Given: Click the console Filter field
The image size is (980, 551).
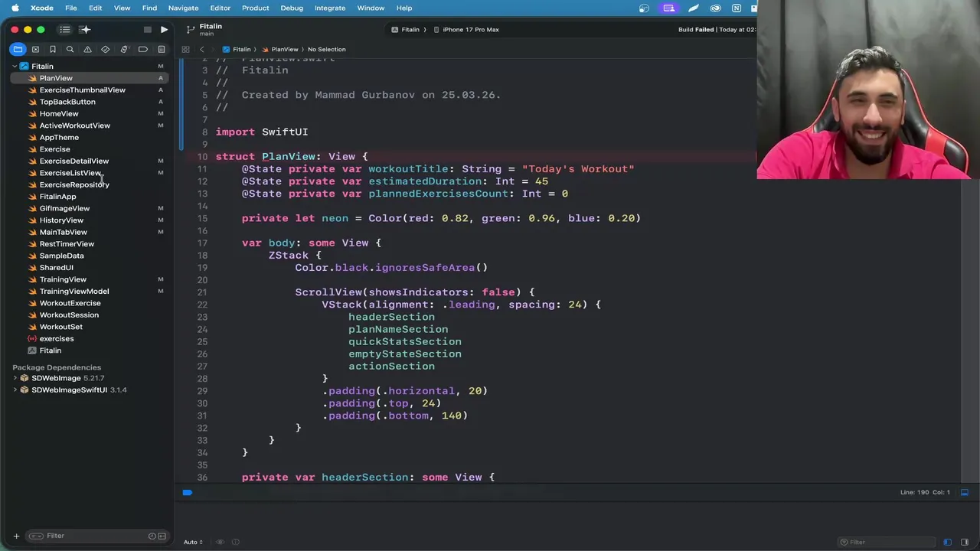Looking at the screenshot, I should (888, 542).
